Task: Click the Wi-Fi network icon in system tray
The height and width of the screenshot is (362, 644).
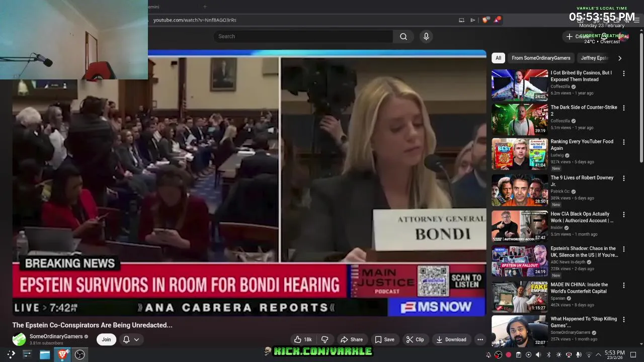Action: point(589,355)
